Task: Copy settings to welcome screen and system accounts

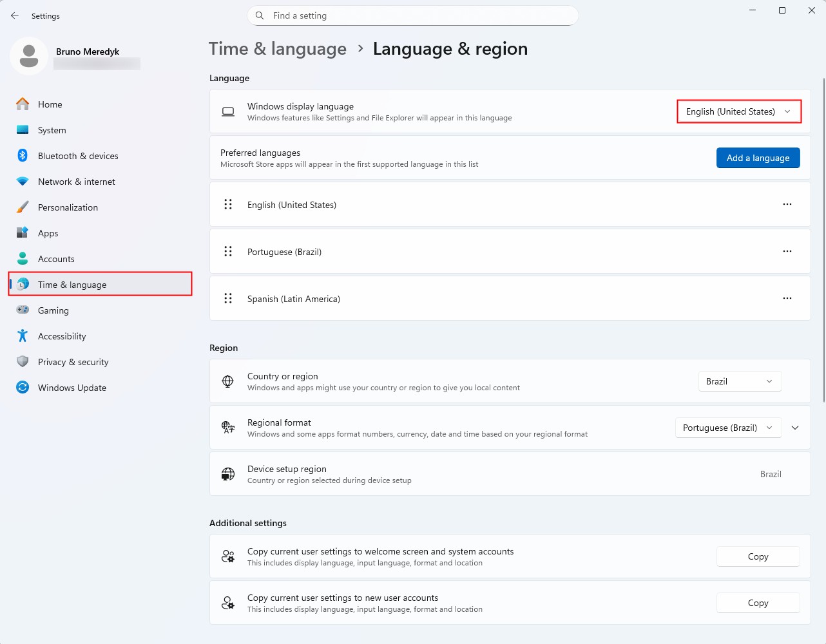Action: tap(758, 556)
